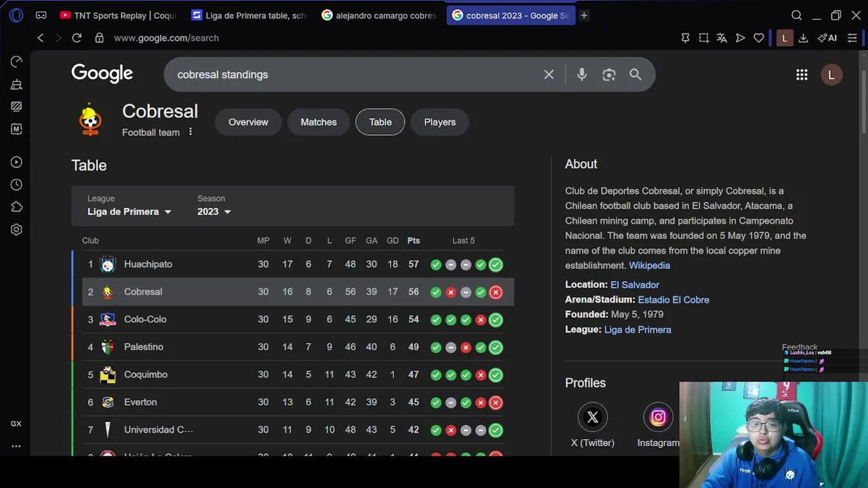Click the Pts column header
The image size is (868, 488).
point(414,241)
